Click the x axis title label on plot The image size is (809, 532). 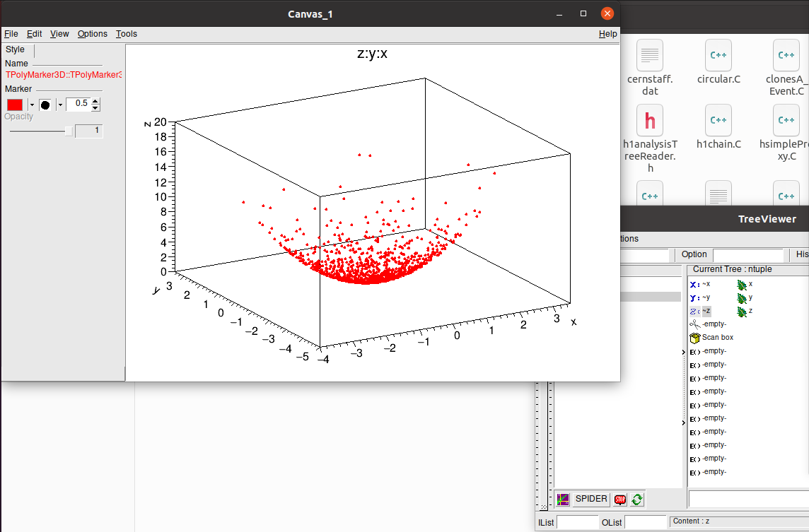point(574,321)
